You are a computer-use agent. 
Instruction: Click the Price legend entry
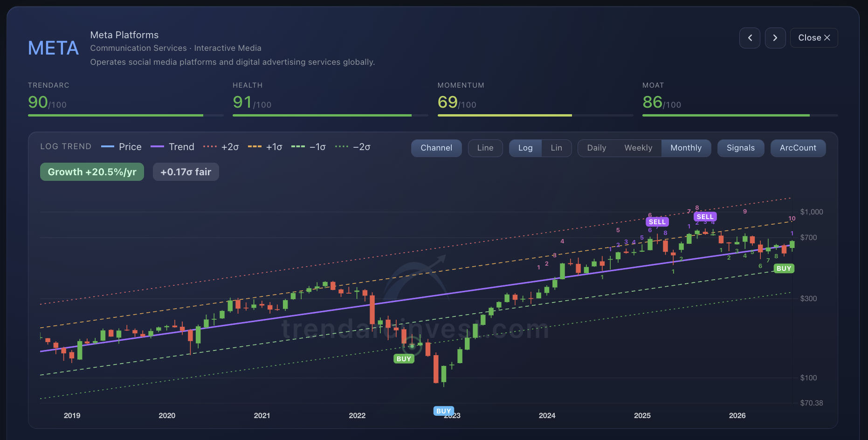click(x=121, y=147)
